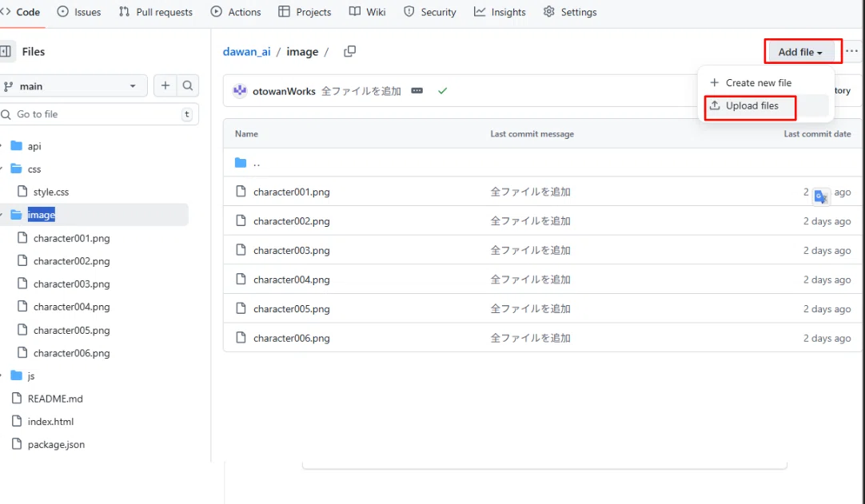Screen dimensions: 865x504
Task: Choose Create new file menu item
Action: pyautogui.click(x=759, y=83)
